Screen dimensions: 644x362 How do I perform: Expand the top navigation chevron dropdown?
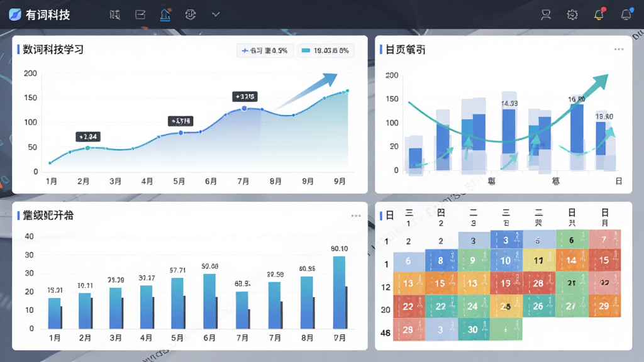click(x=216, y=15)
